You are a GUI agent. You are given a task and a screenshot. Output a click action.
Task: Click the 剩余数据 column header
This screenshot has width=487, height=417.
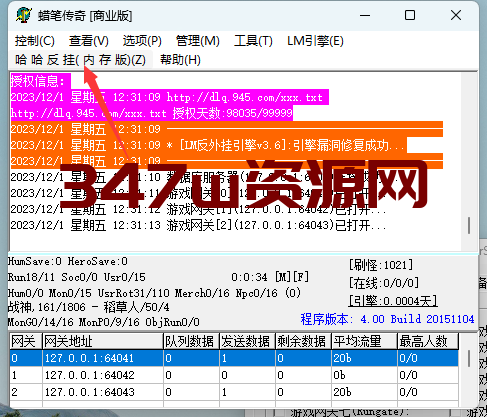point(303,341)
